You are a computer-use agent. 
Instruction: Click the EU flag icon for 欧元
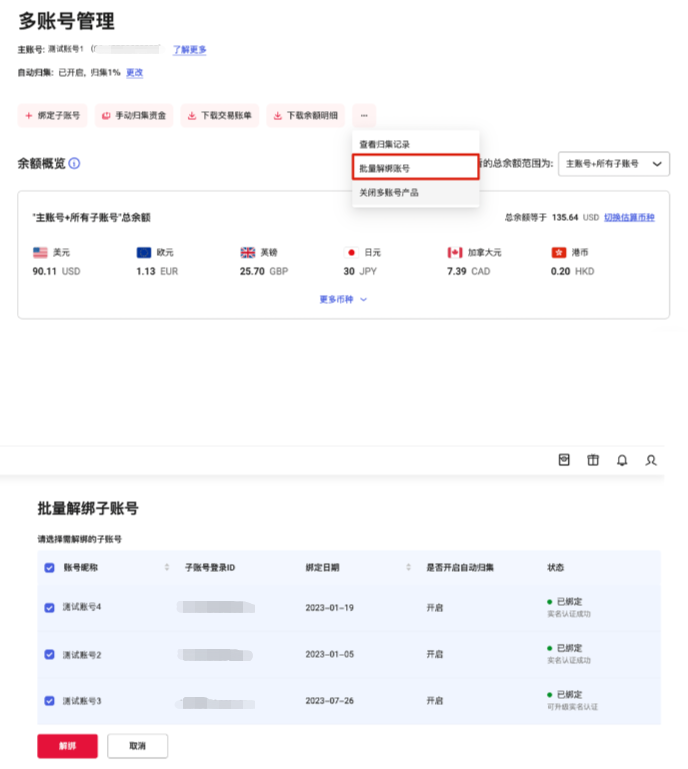[144, 253]
